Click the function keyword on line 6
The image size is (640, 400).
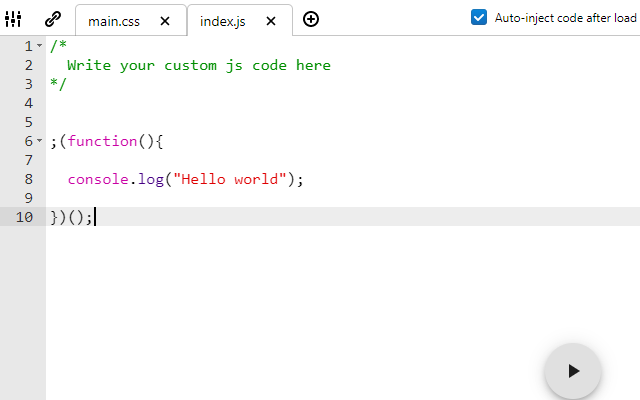[102, 141]
